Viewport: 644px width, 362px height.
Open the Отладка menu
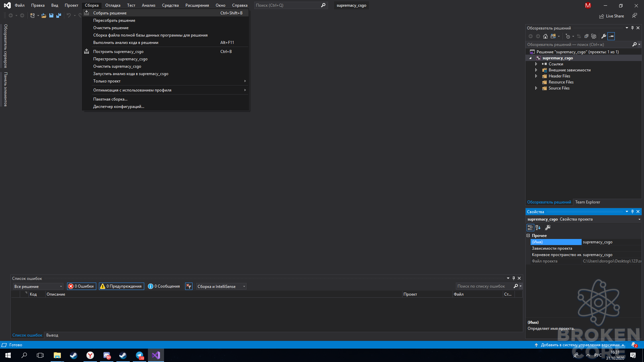(x=113, y=5)
